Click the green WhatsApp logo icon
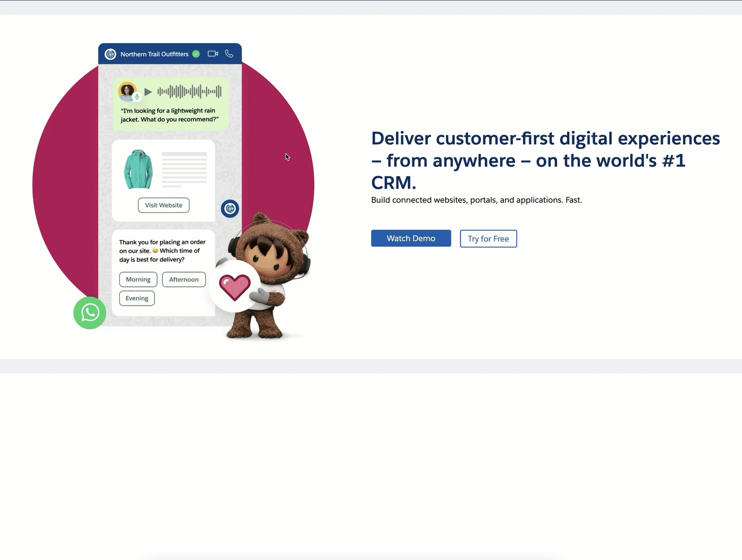Screen dimensions: 742x560 [x=90, y=313]
